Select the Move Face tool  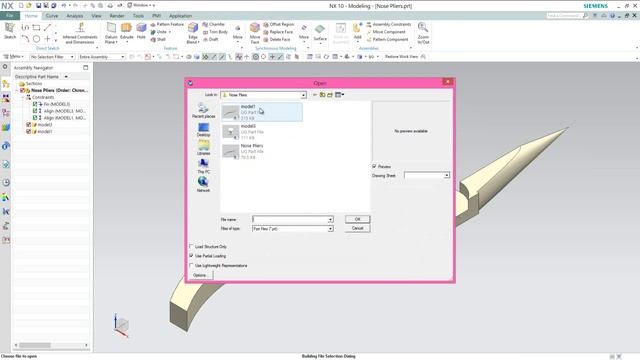click(255, 33)
